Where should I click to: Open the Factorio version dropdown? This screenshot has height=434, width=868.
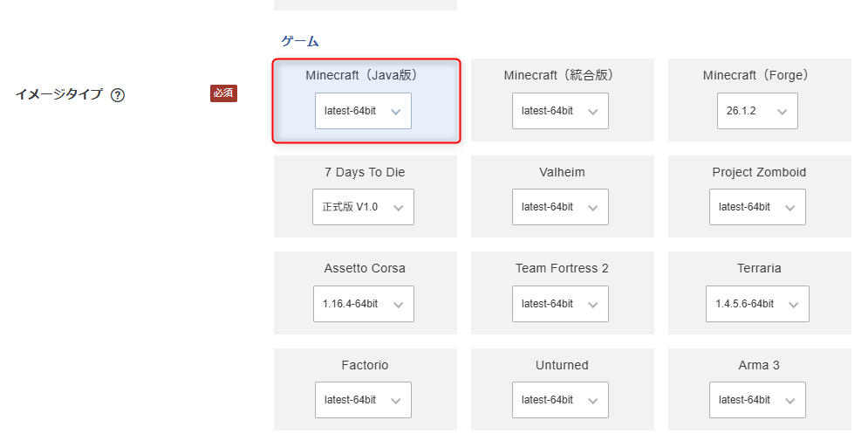pyautogui.click(x=363, y=400)
